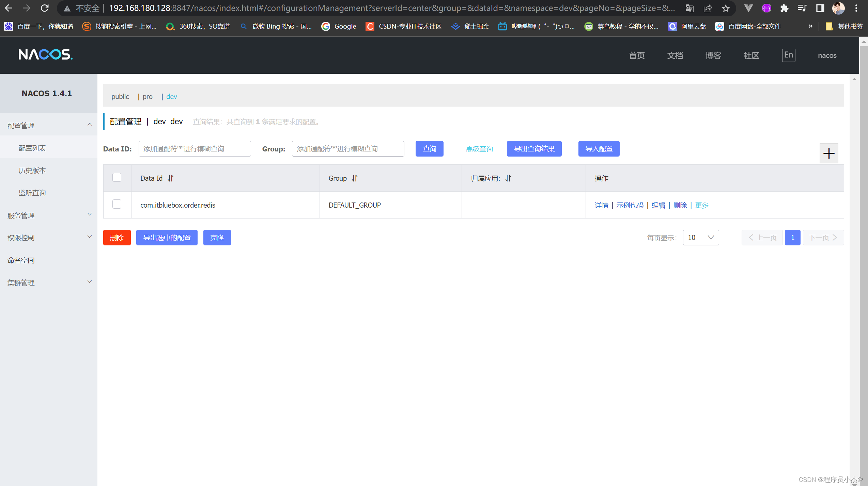Expand the 权限控制 sidebar section
Viewport: 868px width, 486px height.
(x=49, y=238)
